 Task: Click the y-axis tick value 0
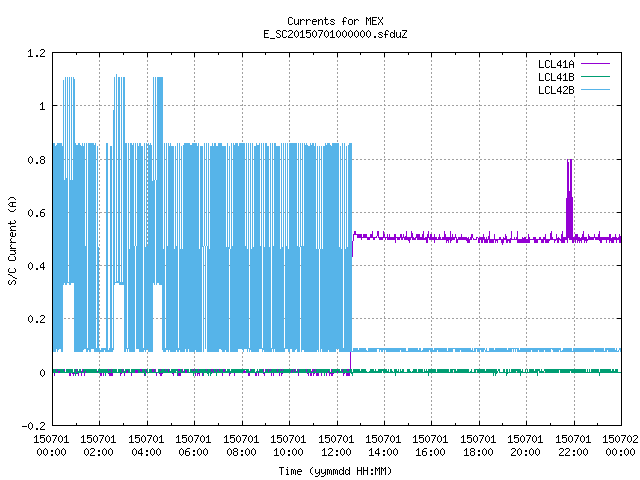pyautogui.click(x=42, y=373)
